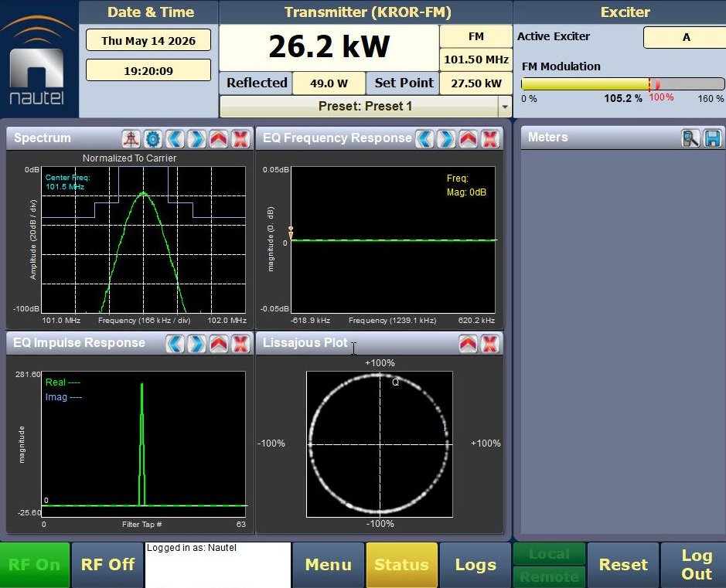Screen dimensions: 726x588
Task: Click the save floppy icon in Meters panel
Action: (713, 138)
